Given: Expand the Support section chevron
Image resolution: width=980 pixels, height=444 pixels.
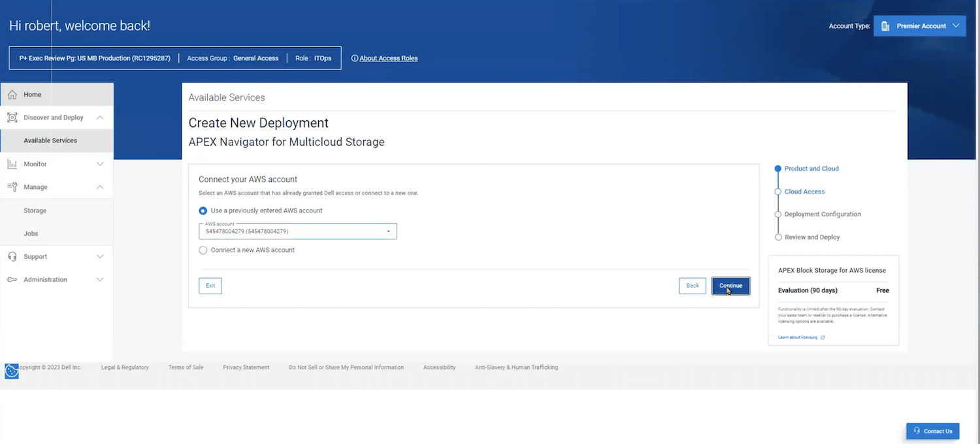Looking at the screenshot, I should pyautogui.click(x=100, y=256).
